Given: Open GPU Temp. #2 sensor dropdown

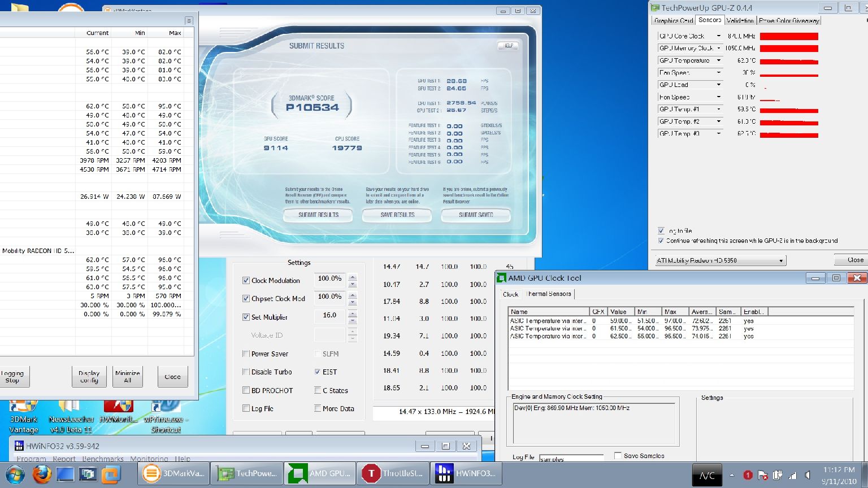Looking at the screenshot, I should tap(719, 121).
